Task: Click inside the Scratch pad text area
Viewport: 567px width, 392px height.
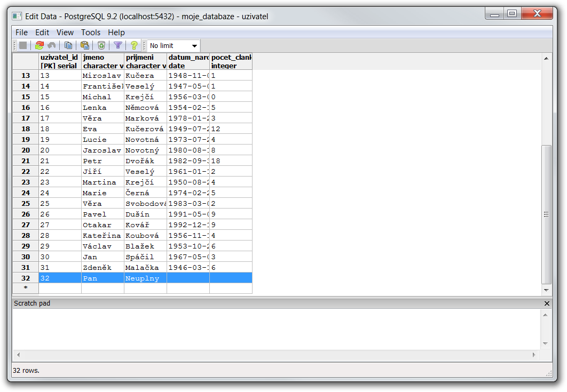Action: (277, 329)
